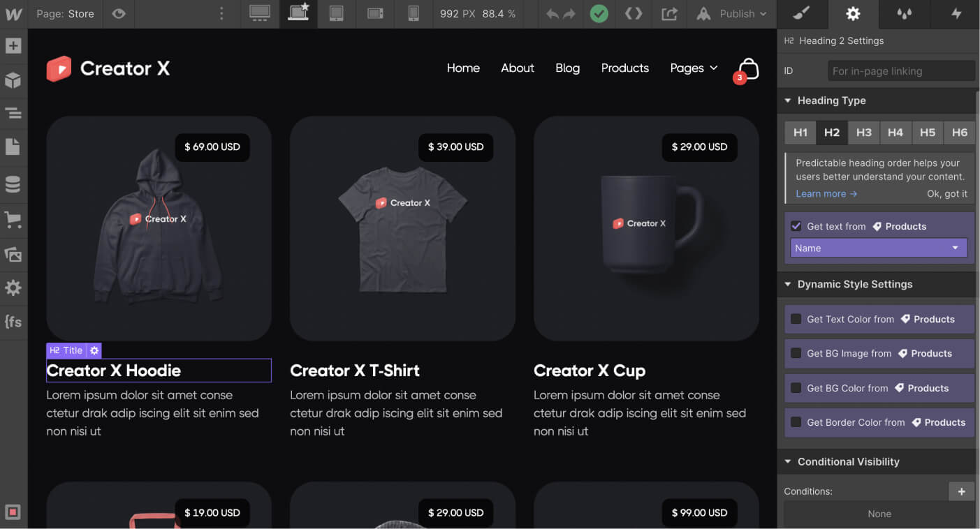Viewport: 980px width, 529px height.
Task: Enable Get Border Color from Products
Action: pyautogui.click(x=796, y=422)
